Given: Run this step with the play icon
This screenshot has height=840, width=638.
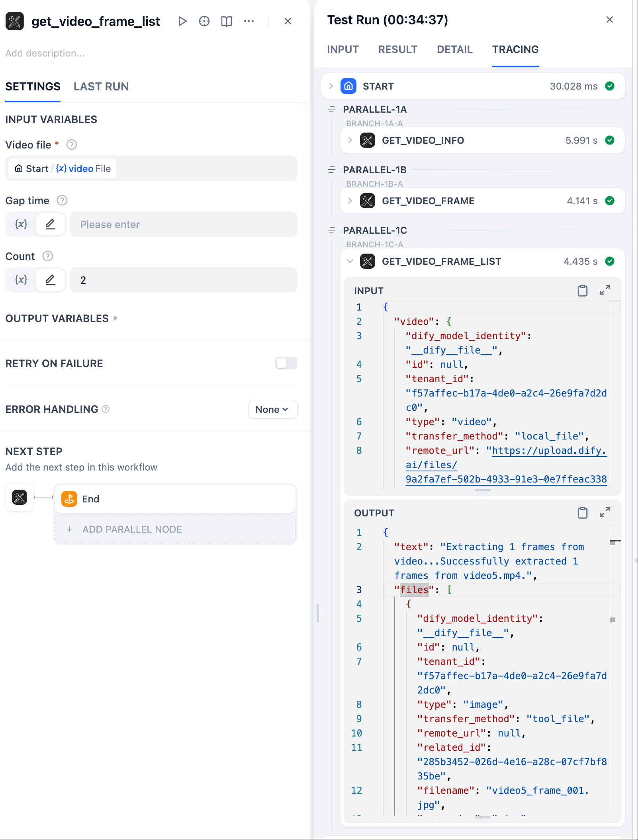Looking at the screenshot, I should (182, 21).
